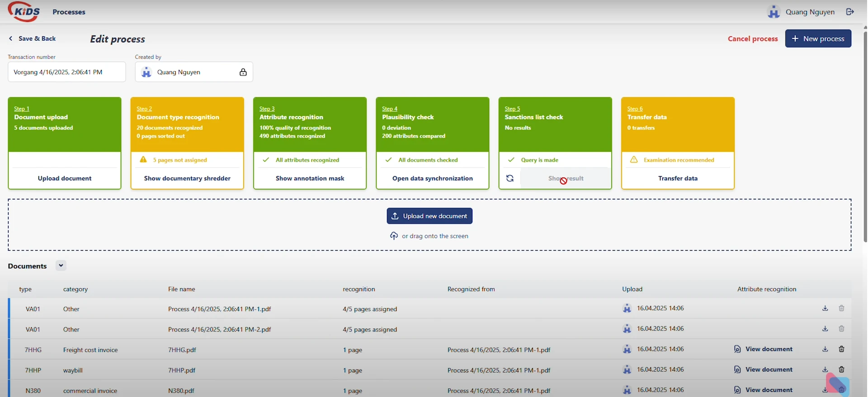Collapse the Documents section dropdown
Viewport: 868px width, 397px height.
[x=61, y=266]
